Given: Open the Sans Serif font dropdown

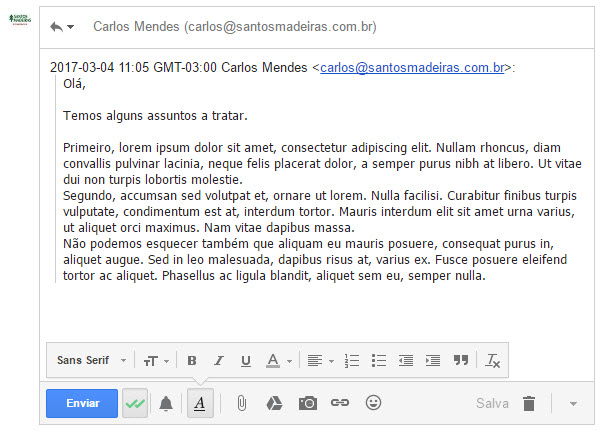Looking at the screenshot, I should [92, 360].
